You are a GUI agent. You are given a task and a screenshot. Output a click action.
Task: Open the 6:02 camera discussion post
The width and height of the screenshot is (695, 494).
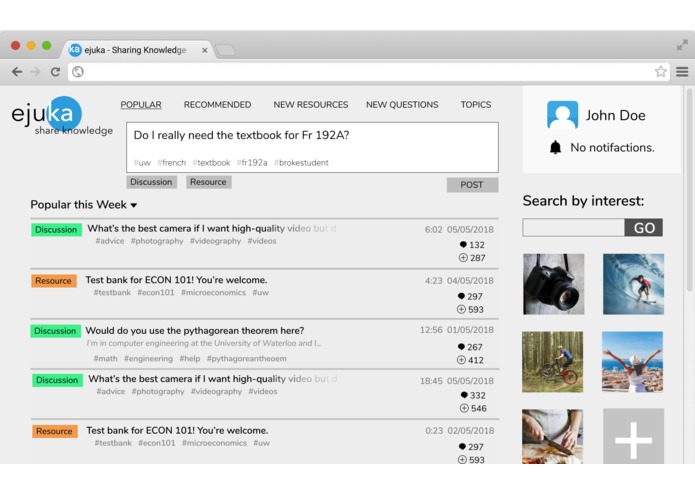[x=265, y=243]
